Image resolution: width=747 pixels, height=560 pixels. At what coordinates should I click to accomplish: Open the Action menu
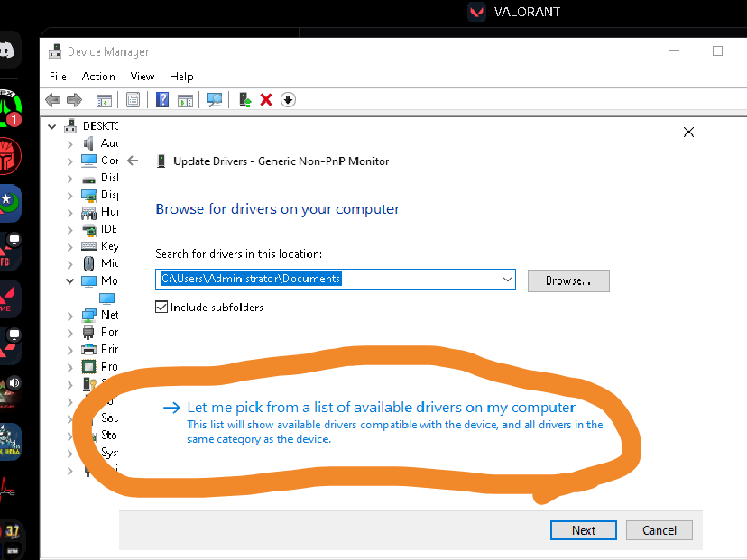98,77
